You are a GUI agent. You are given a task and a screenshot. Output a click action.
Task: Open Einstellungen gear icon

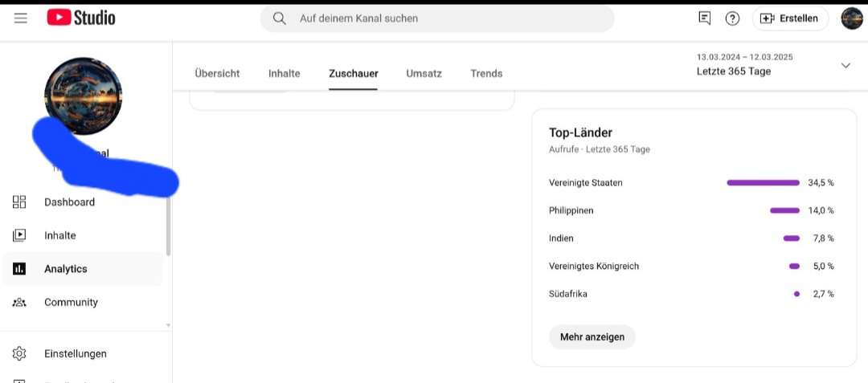tap(19, 353)
